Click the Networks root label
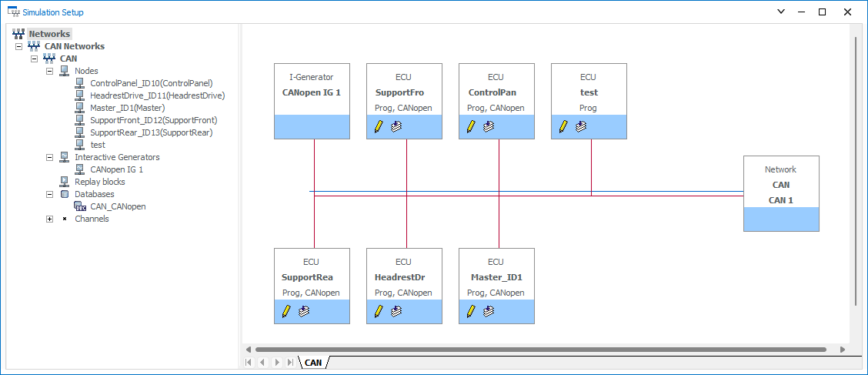Image resolution: width=868 pixels, height=375 pixels. [x=50, y=34]
